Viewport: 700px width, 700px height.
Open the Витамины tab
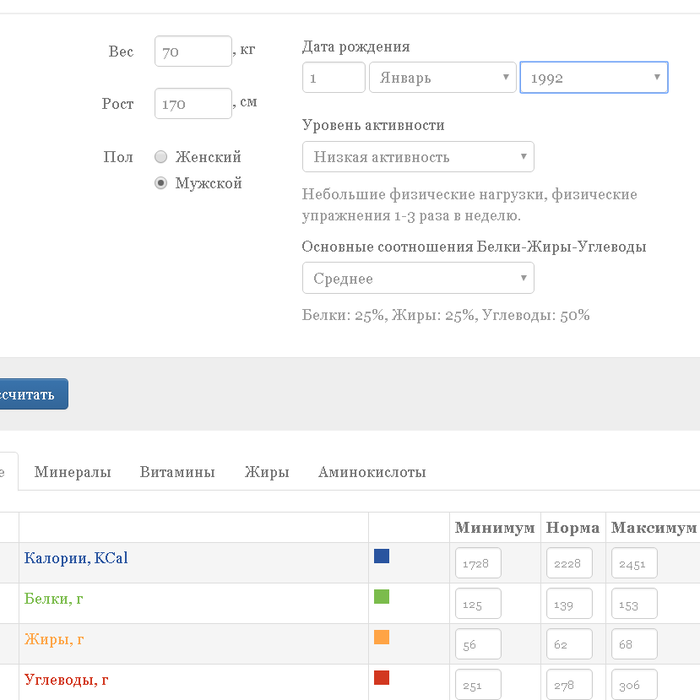point(177,472)
